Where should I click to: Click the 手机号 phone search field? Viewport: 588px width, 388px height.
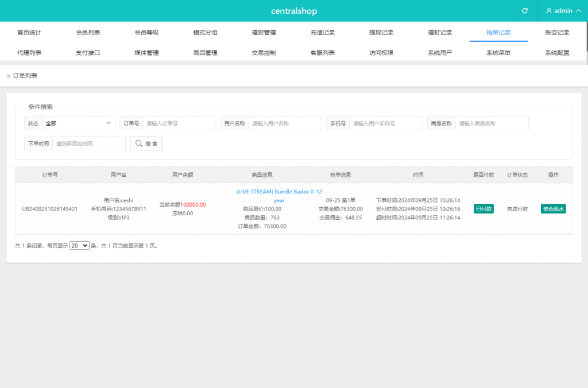tap(386, 123)
